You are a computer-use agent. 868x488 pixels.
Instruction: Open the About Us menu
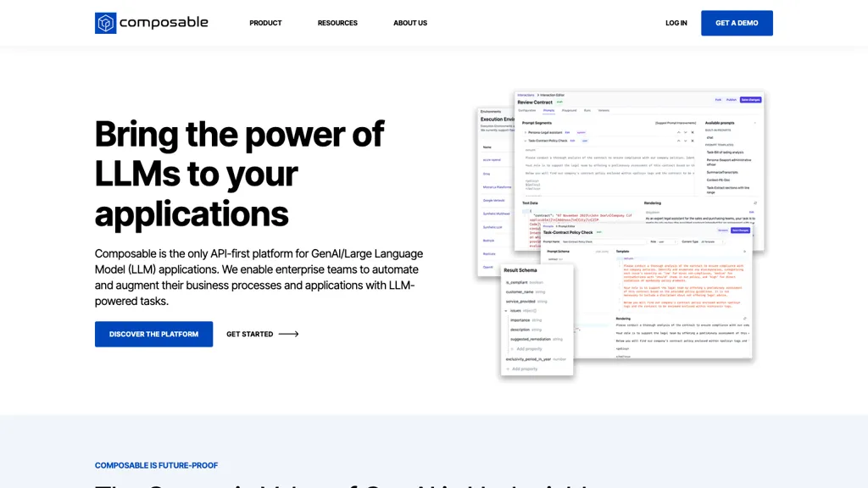(410, 23)
